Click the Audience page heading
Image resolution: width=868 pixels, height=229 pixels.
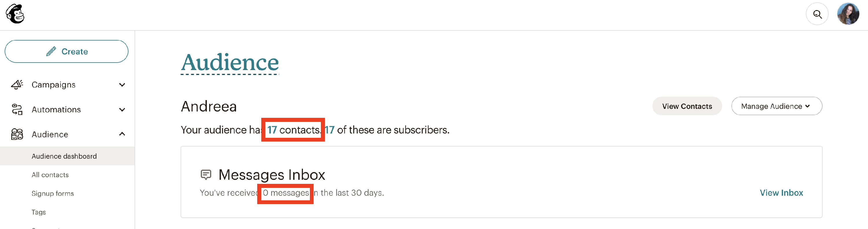click(230, 63)
